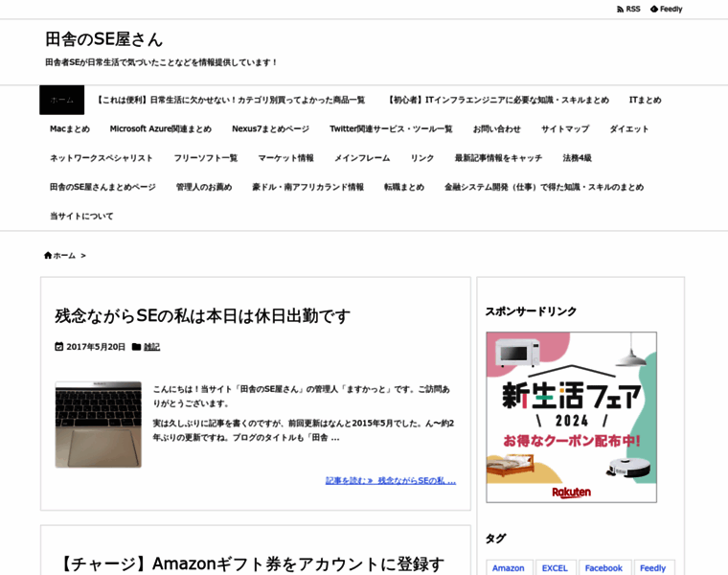Open 【これは便利】日常生活に欠かせない menu item
728x575 pixels.
click(x=231, y=100)
